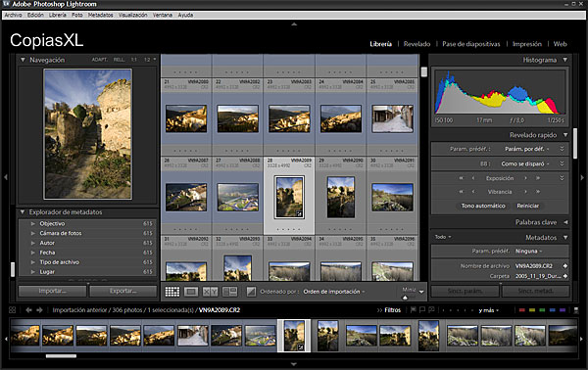The height and width of the screenshot is (370, 588).
Task: Filter by flagged photos icon
Action: point(414,310)
